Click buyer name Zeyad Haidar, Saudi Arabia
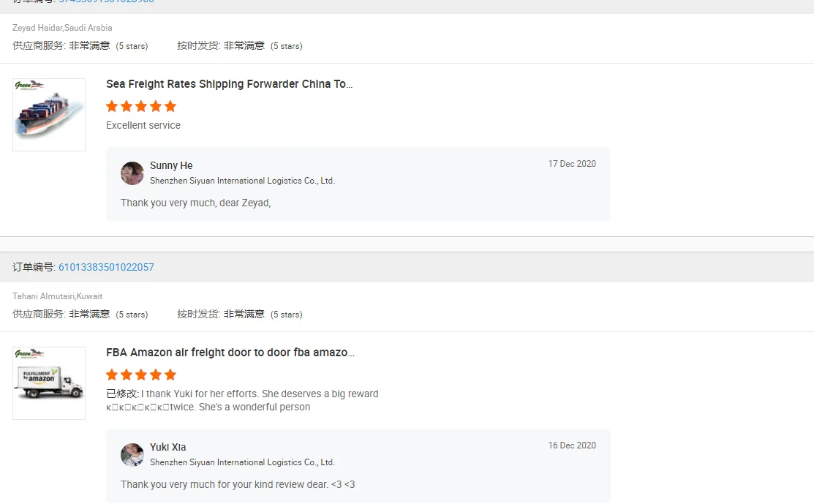The width and height of the screenshot is (814, 504). (x=62, y=28)
